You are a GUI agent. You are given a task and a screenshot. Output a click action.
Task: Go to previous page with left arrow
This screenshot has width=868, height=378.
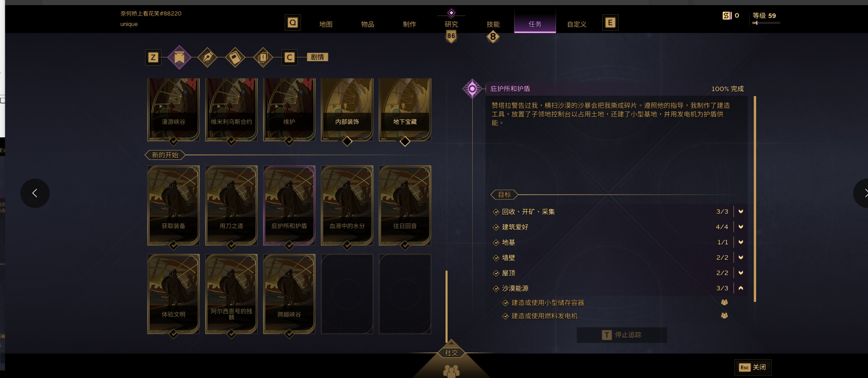(35, 193)
